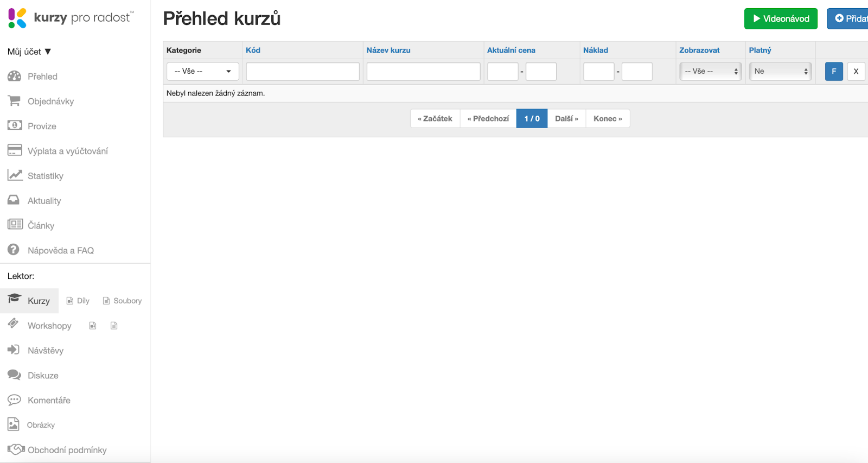The width and height of the screenshot is (868, 463).
Task: Clear filters with the X button
Action: pos(856,71)
